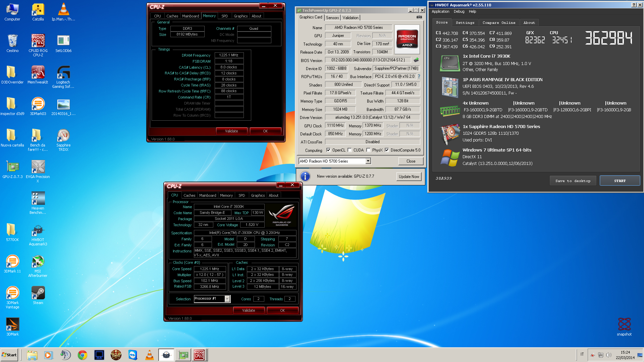Launch 3DMark03 desktop shortcut
This screenshot has height=362, width=644.
[x=38, y=107]
